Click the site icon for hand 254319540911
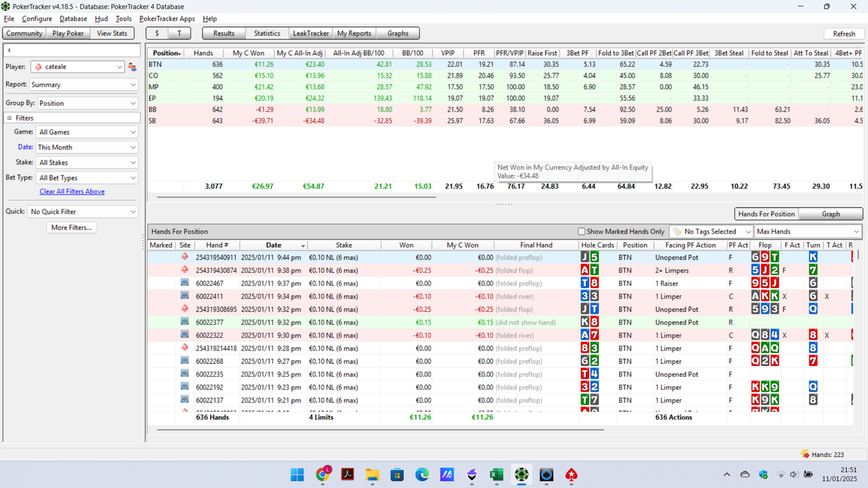The image size is (868, 488). tap(185, 258)
